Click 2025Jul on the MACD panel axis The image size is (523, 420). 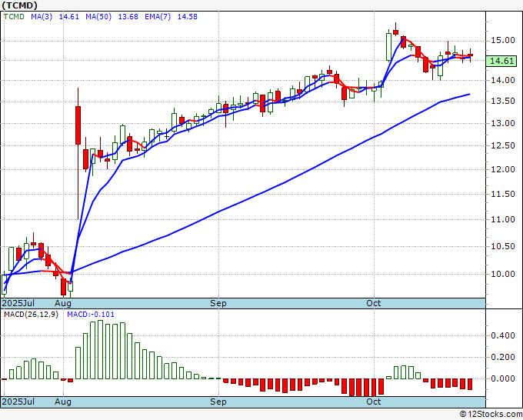[x=18, y=402]
